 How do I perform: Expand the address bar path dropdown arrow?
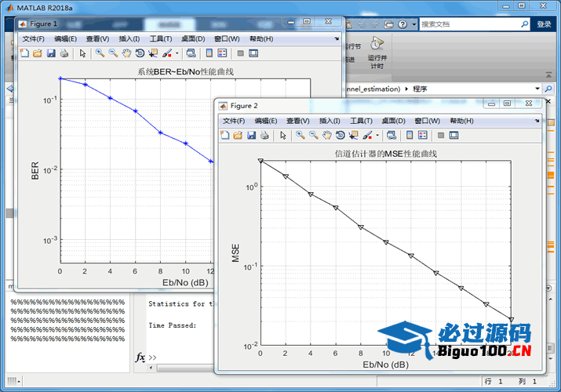[x=537, y=89]
